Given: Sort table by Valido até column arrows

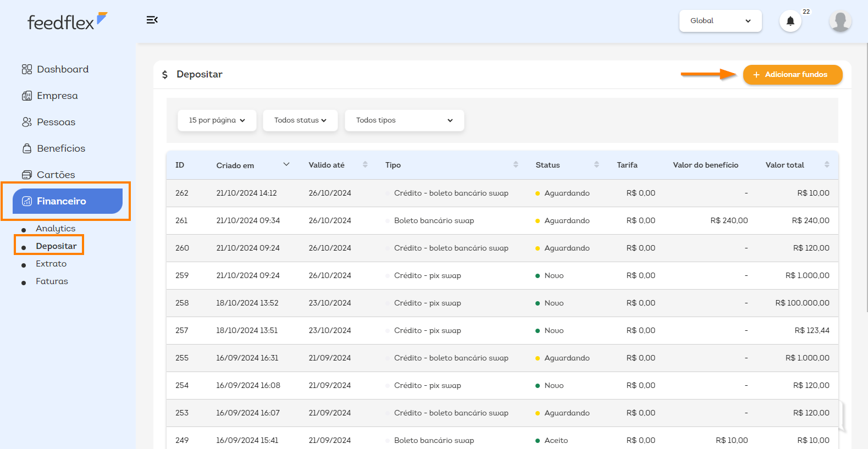Looking at the screenshot, I should [x=365, y=165].
